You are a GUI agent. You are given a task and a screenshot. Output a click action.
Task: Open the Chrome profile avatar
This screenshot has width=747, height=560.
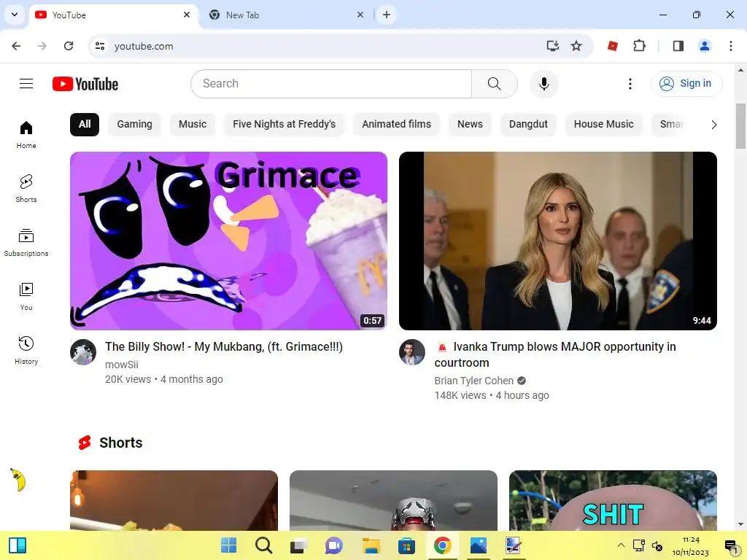point(705,46)
